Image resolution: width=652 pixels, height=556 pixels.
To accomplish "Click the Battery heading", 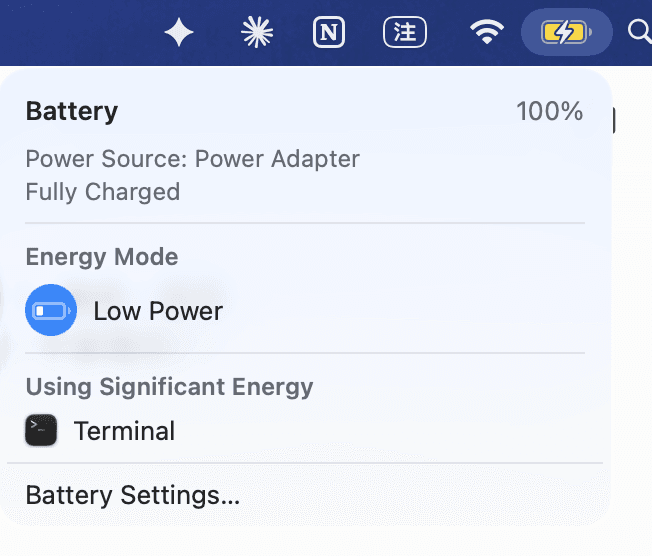I will coord(72,111).
